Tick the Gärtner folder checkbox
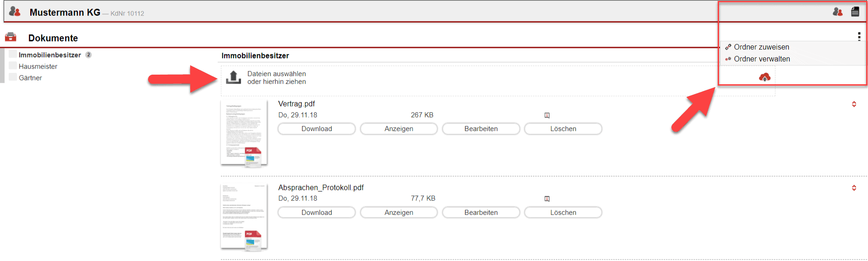 click(x=13, y=77)
